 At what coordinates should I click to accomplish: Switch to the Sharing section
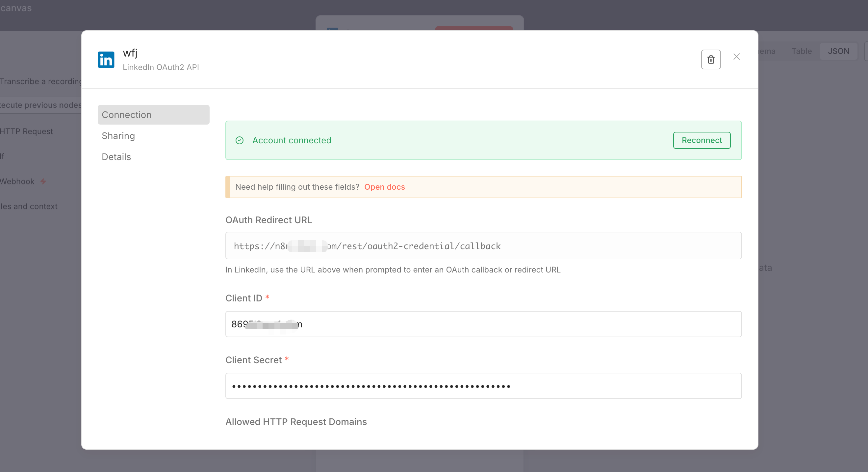pyautogui.click(x=118, y=136)
